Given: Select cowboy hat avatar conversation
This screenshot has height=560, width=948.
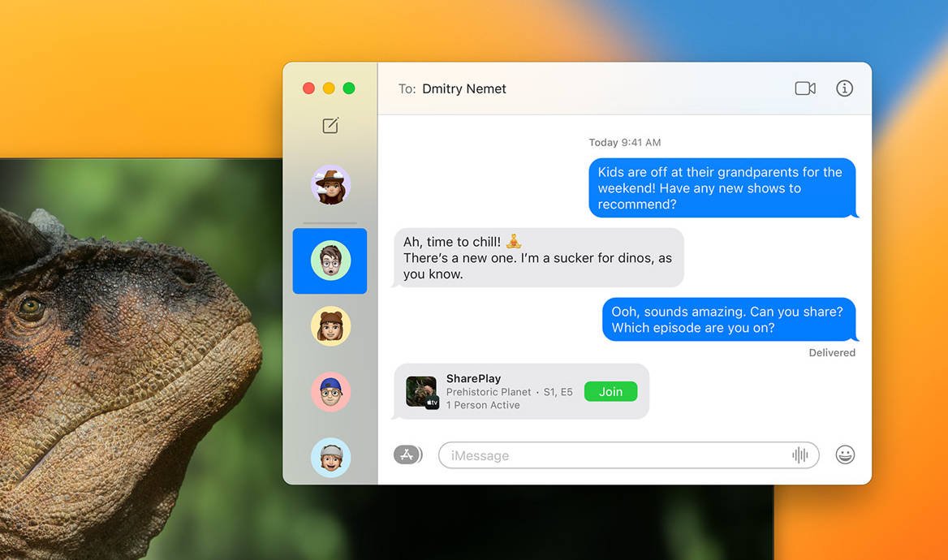Looking at the screenshot, I should tap(330, 185).
